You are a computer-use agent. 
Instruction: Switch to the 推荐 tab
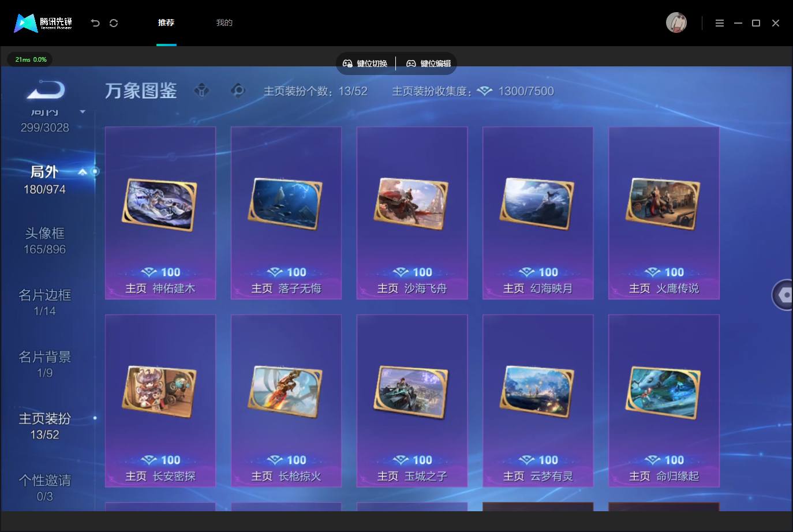[x=166, y=23]
